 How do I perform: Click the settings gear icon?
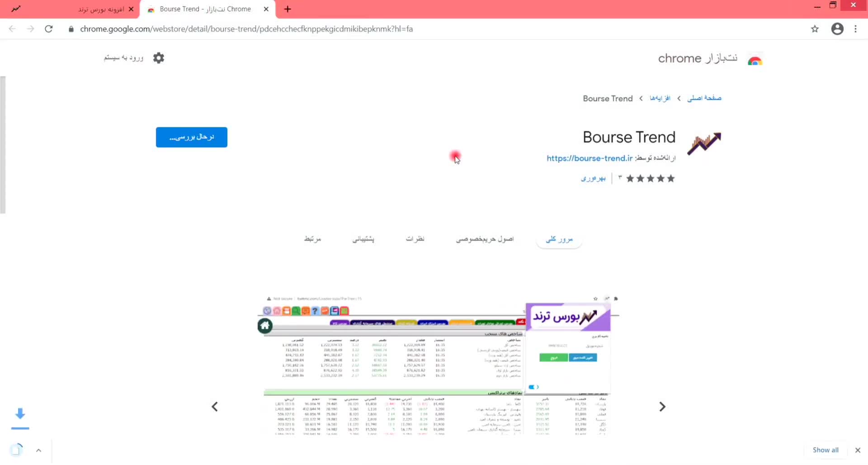pyautogui.click(x=158, y=58)
